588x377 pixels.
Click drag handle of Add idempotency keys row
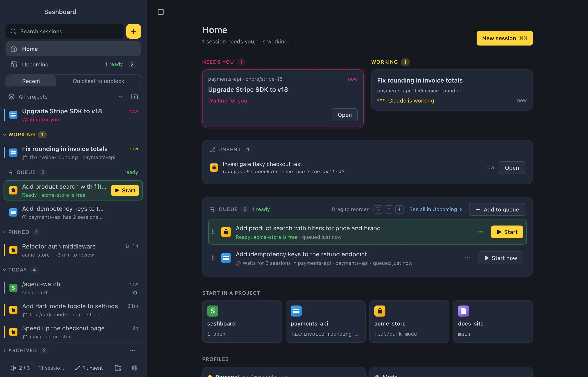213,258
